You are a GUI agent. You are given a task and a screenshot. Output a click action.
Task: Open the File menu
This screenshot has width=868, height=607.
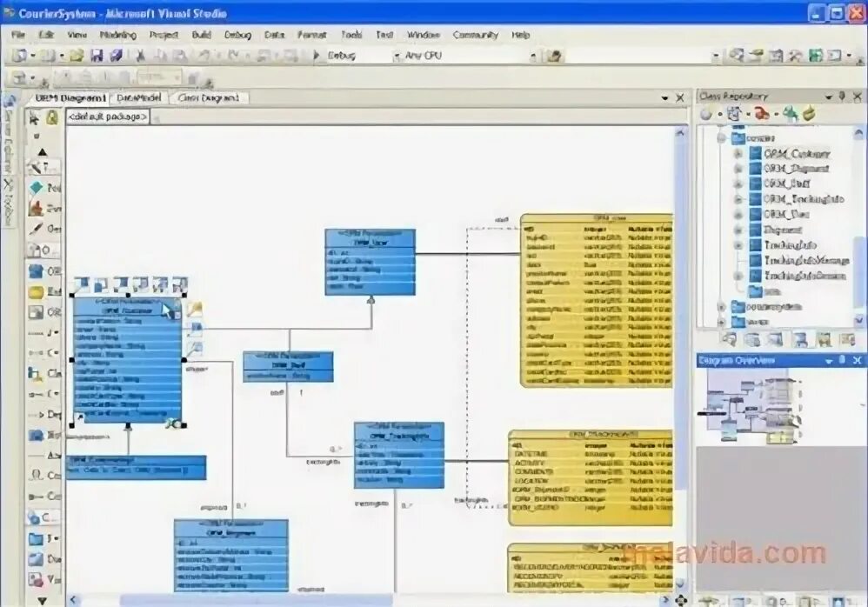coord(18,35)
